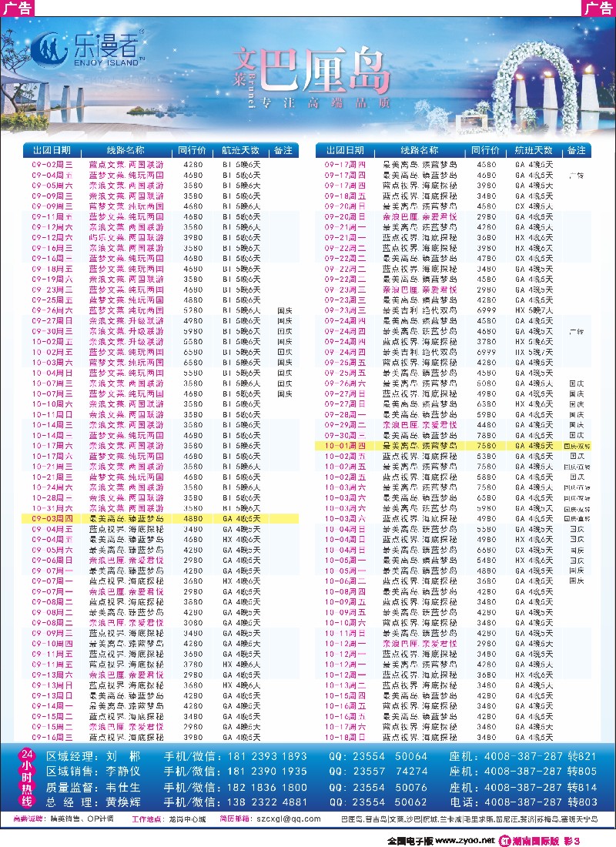The height and width of the screenshot is (847, 616).
Task: Click 精英销售、OP计调 recruitment text
Action: (82, 819)
